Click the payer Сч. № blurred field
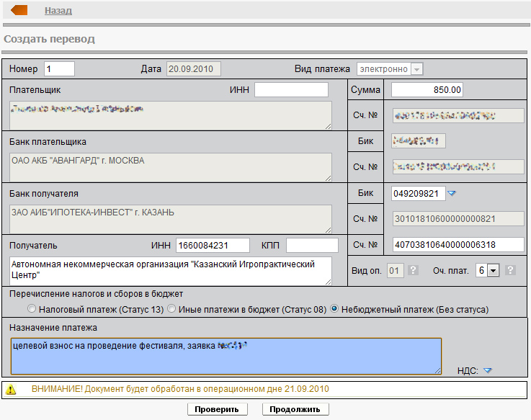Viewport: 531px width, 420px height. pos(458,115)
